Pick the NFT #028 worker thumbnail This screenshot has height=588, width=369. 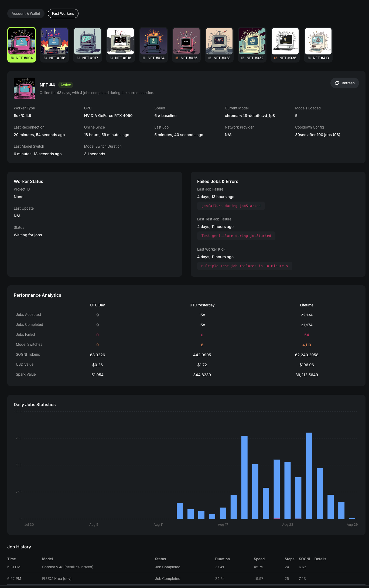click(219, 44)
